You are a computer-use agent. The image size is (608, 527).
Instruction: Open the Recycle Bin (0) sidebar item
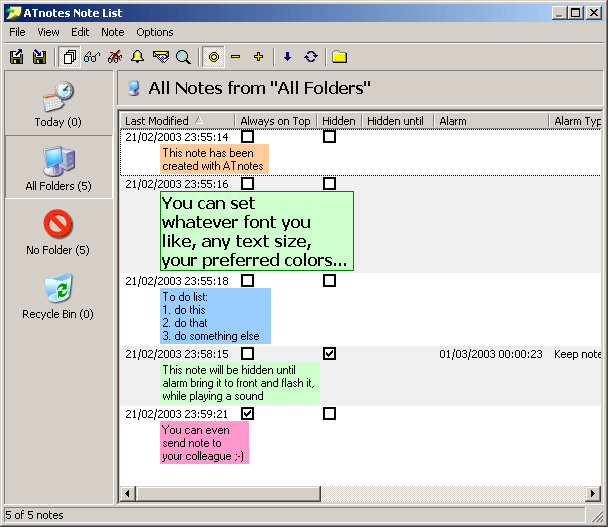(x=58, y=296)
